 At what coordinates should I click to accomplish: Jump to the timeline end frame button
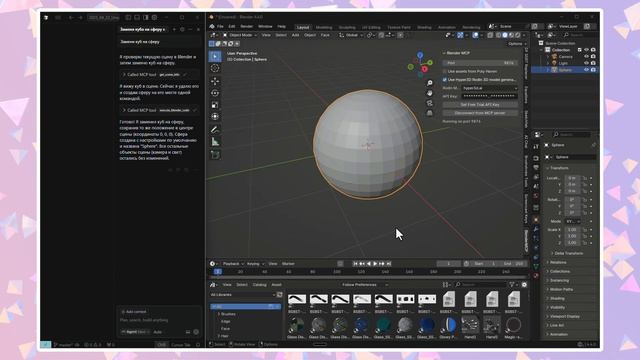click(389, 264)
